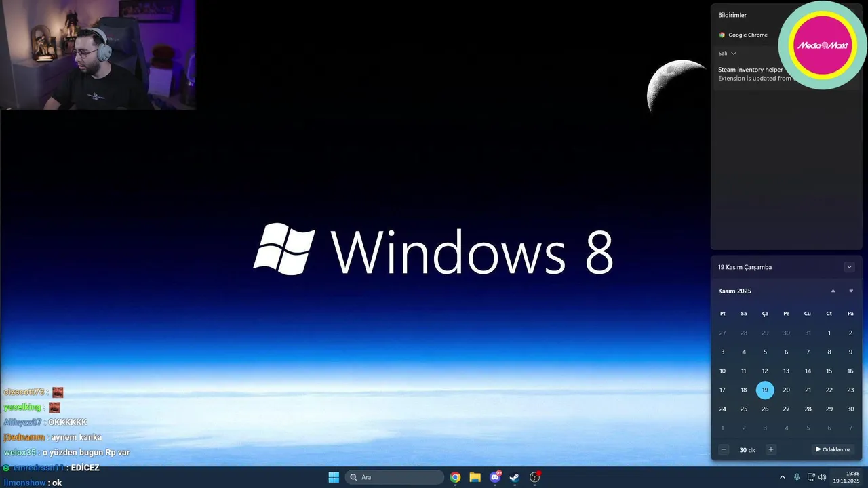Select November 14 in the calendar
The height and width of the screenshot is (488, 868).
pos(808,371)
